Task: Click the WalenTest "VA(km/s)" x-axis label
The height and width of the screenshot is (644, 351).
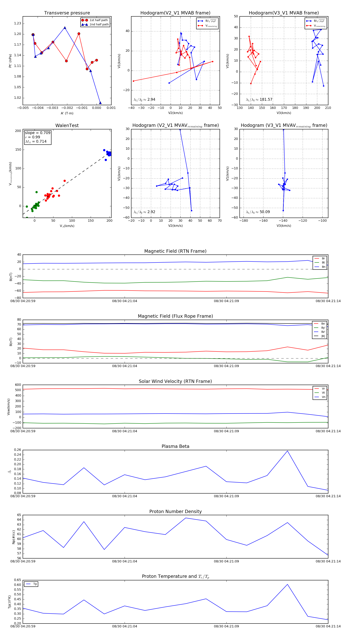Action: tap(67, 226)
